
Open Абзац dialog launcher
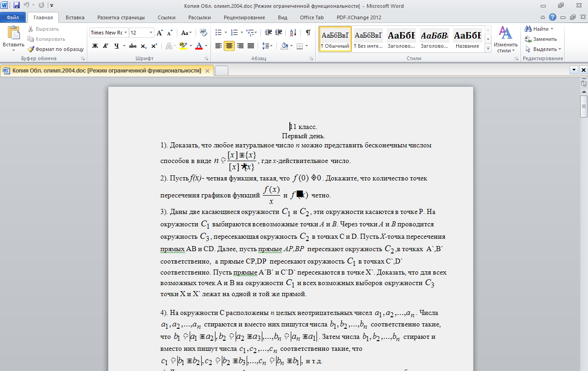(311, 59)
